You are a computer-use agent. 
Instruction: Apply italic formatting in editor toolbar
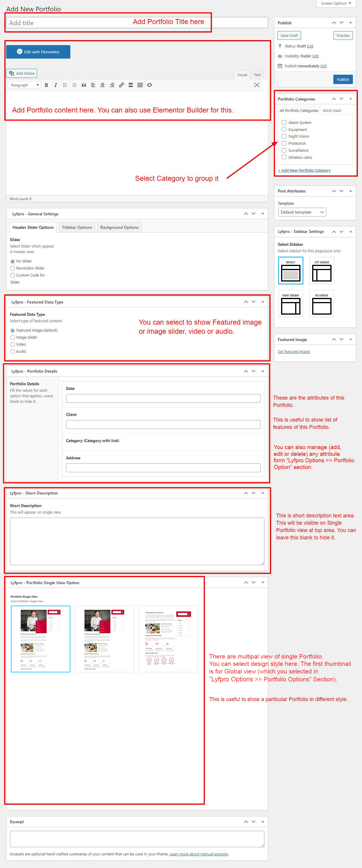pos(56,85)
